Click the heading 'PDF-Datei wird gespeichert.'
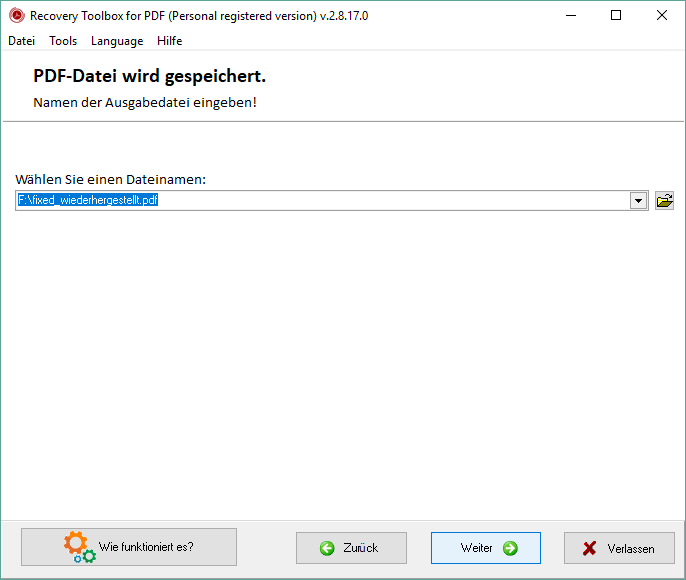686x580 pixels. click(x=150, y=76)
